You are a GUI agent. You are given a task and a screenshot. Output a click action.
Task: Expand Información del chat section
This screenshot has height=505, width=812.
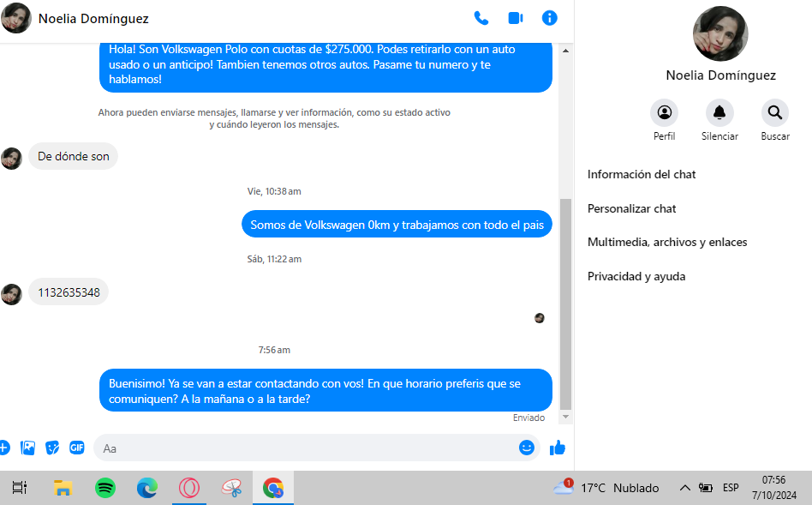641,174
